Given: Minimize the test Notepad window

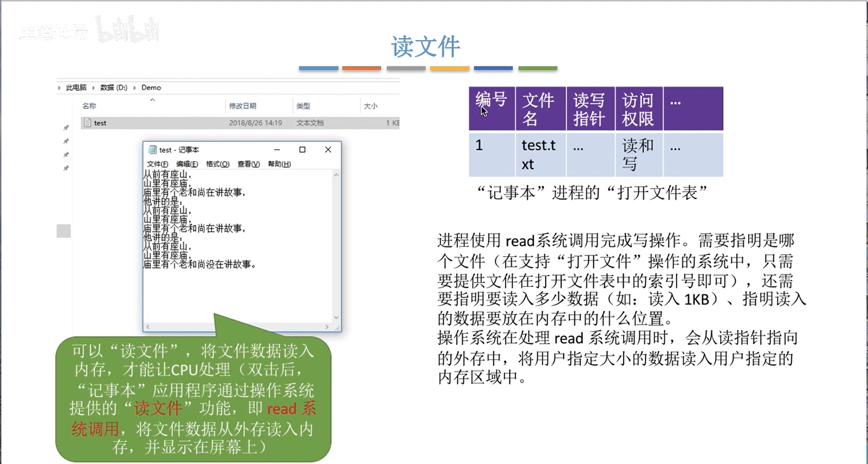Looking at the screenshot, I should 277,149.
